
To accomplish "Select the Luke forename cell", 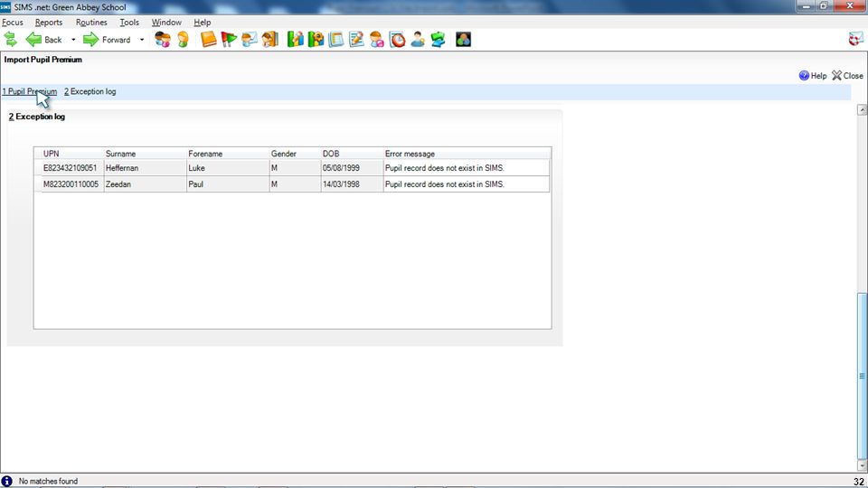I will [228, 168].
